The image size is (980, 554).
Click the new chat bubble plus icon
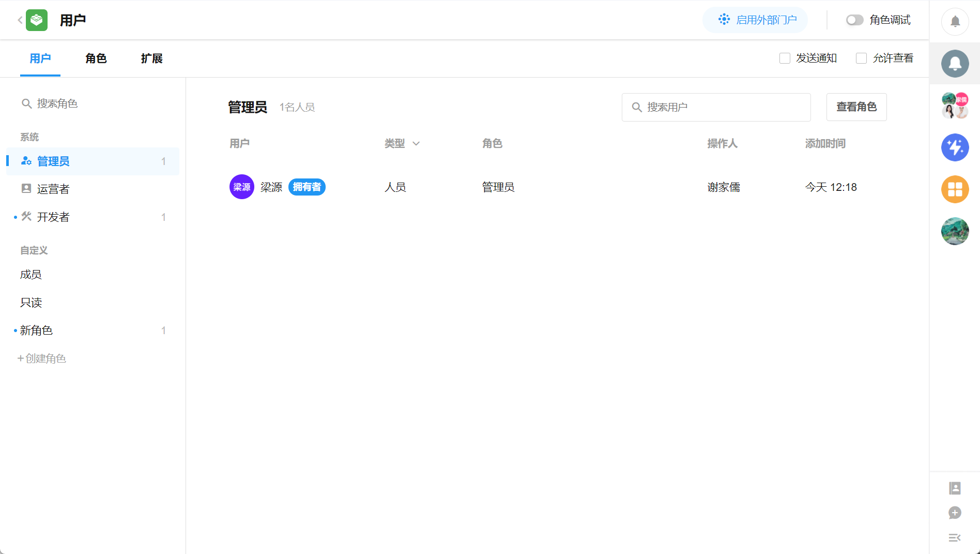(x=955, y=513)
